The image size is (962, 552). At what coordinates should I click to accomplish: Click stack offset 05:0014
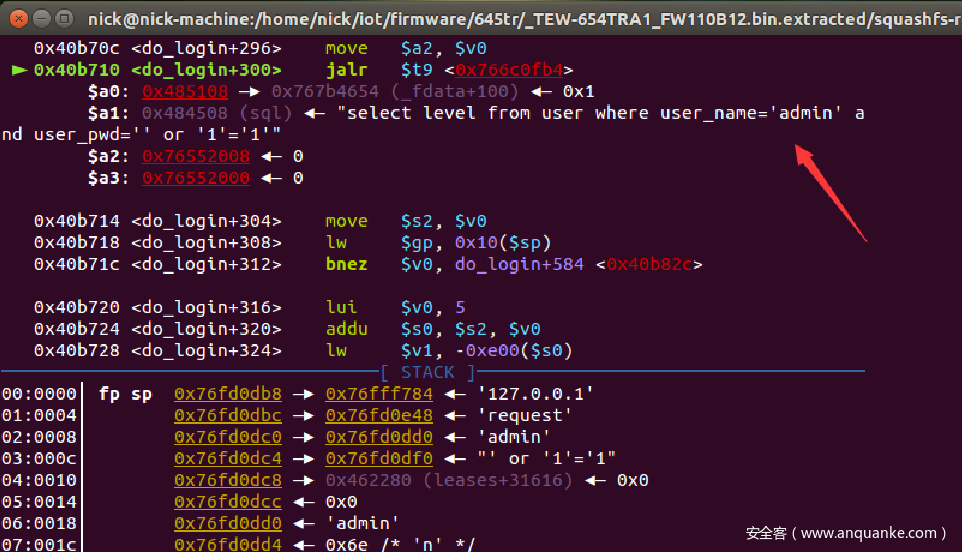pos(39,502)
